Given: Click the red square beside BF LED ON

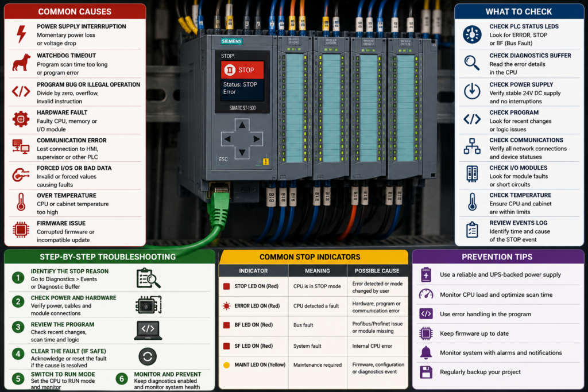Looking at the screenshot, I should coord(226,325).
